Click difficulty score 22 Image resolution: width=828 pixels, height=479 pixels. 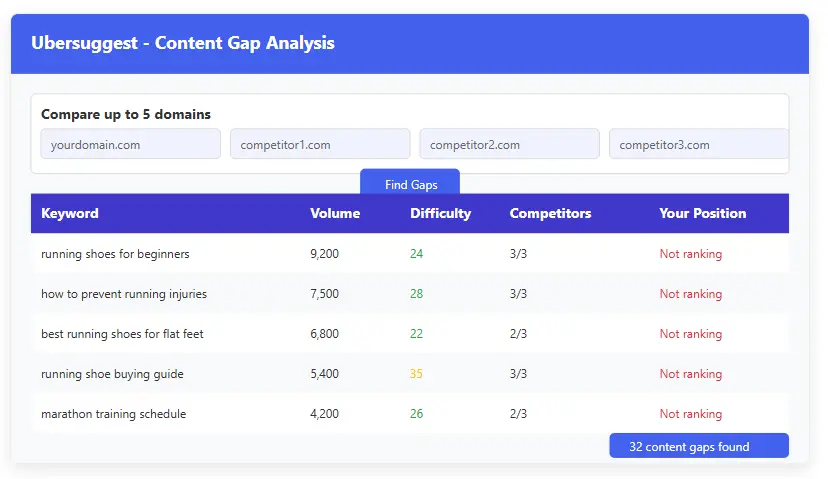coord(417,334)
